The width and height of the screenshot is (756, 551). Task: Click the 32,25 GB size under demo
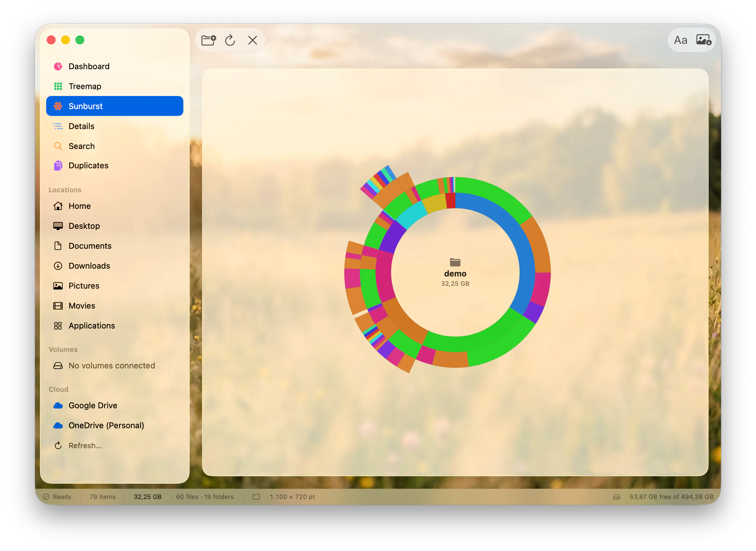click(x=456, y=284)
